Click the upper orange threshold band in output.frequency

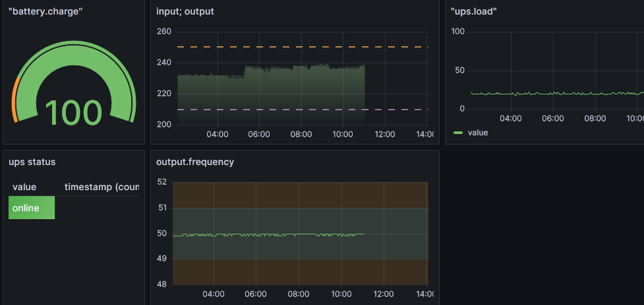point(297,195)
